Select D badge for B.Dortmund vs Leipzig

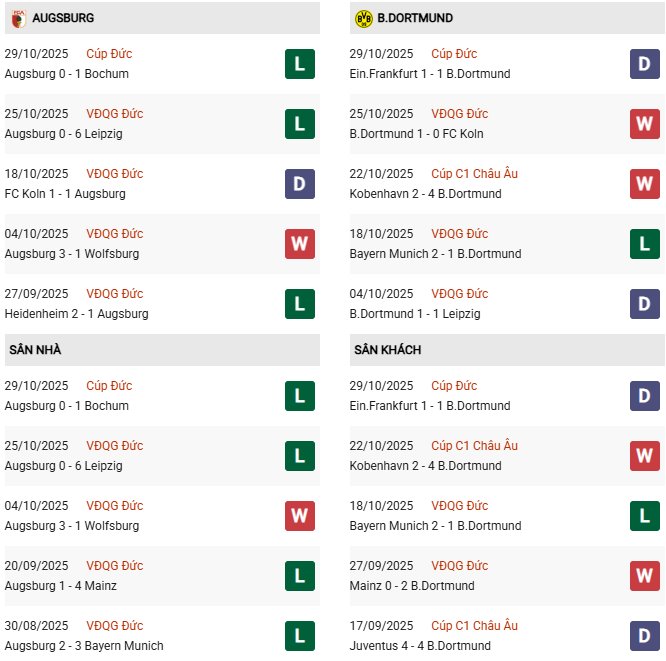click(x=644, y=304)
